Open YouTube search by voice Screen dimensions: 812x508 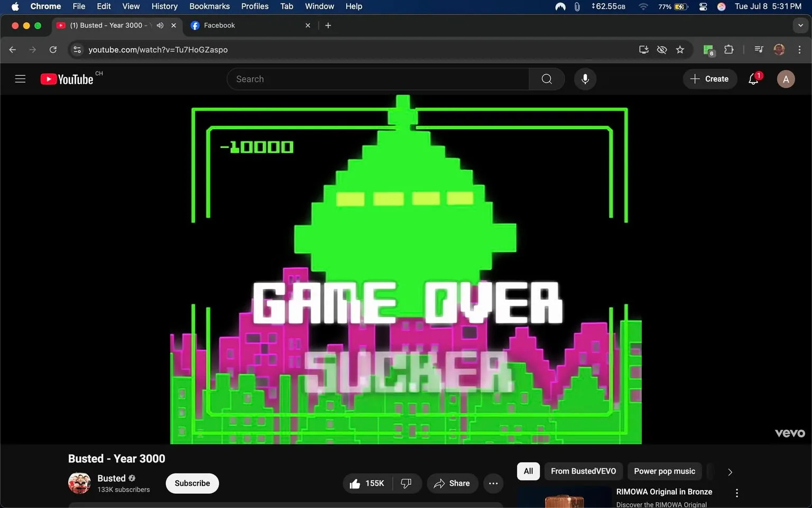585,78
